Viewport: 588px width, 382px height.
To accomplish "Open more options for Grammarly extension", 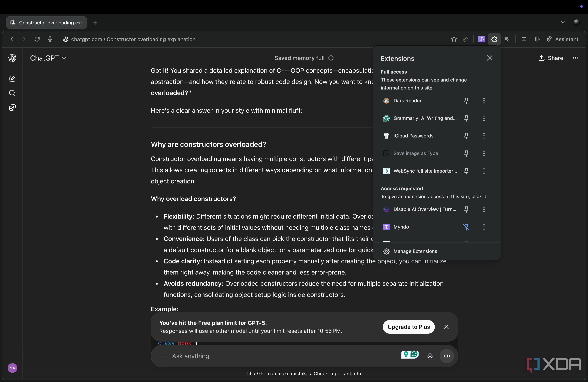I will click(484, 118).
